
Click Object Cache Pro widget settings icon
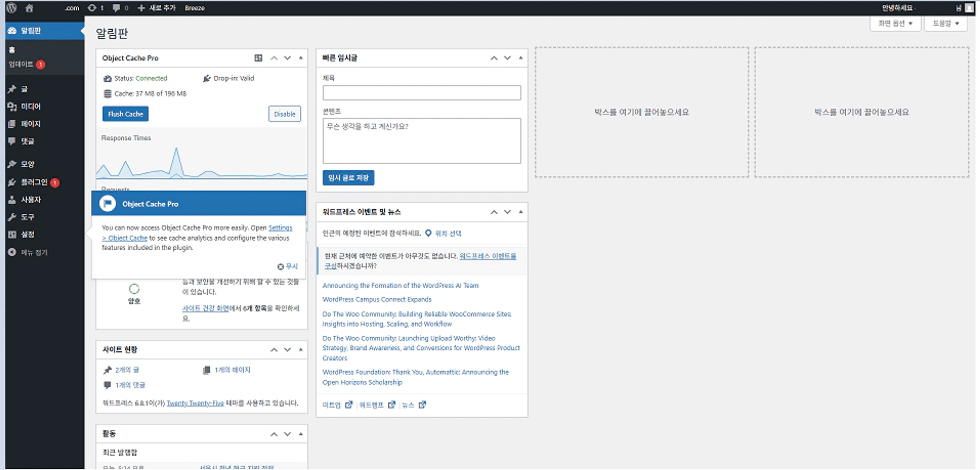coord(258,58)
